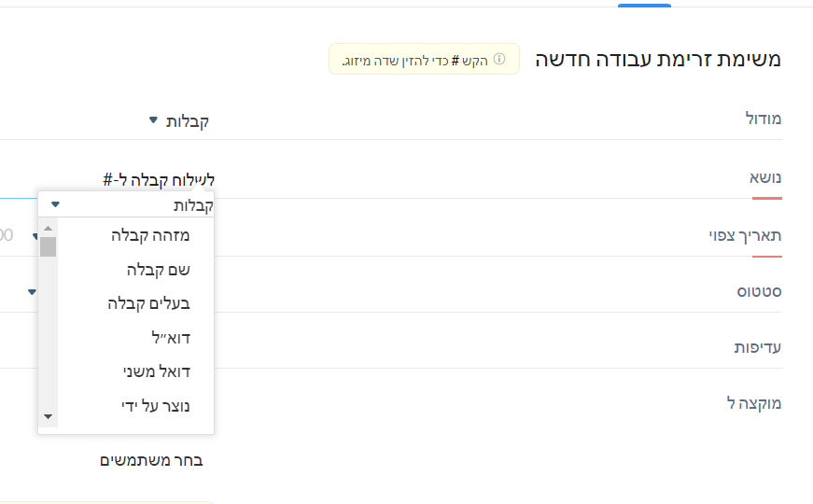813x504 pixels.
Task: Pick נוצר על ידי from the list
Action: pyautogui.click(x=156, y=405)
